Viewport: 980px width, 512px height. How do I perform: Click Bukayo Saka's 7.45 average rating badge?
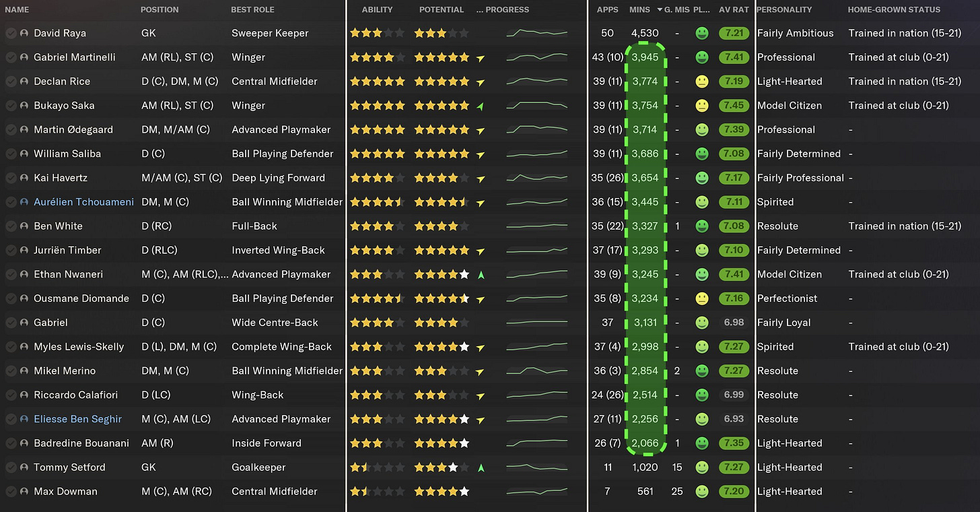point(734,106)
